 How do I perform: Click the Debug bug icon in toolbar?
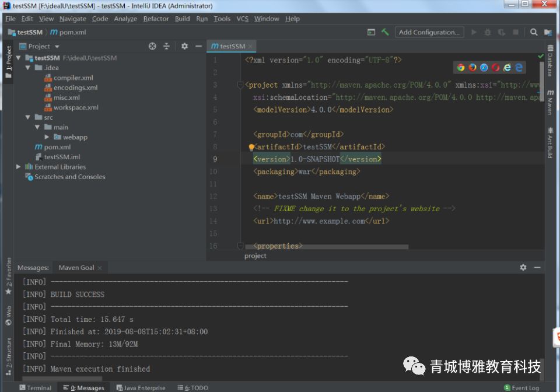coord(488,32)
